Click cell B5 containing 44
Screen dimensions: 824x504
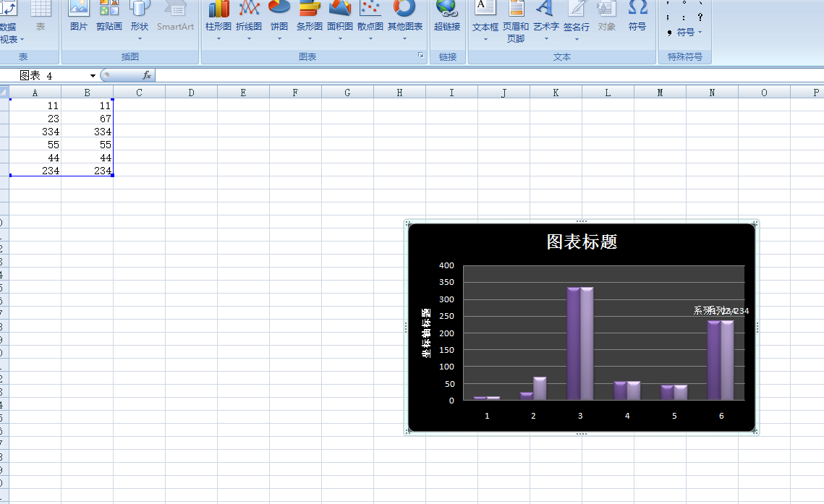88,158
